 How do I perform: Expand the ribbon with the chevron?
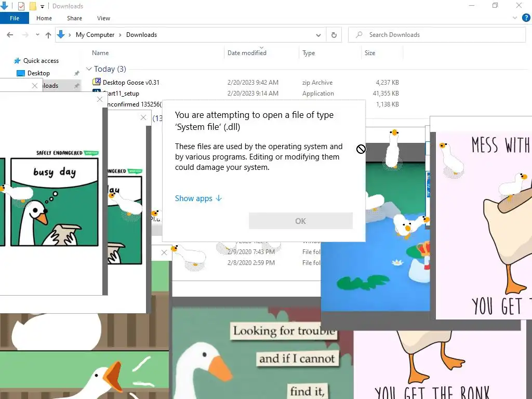515,18
